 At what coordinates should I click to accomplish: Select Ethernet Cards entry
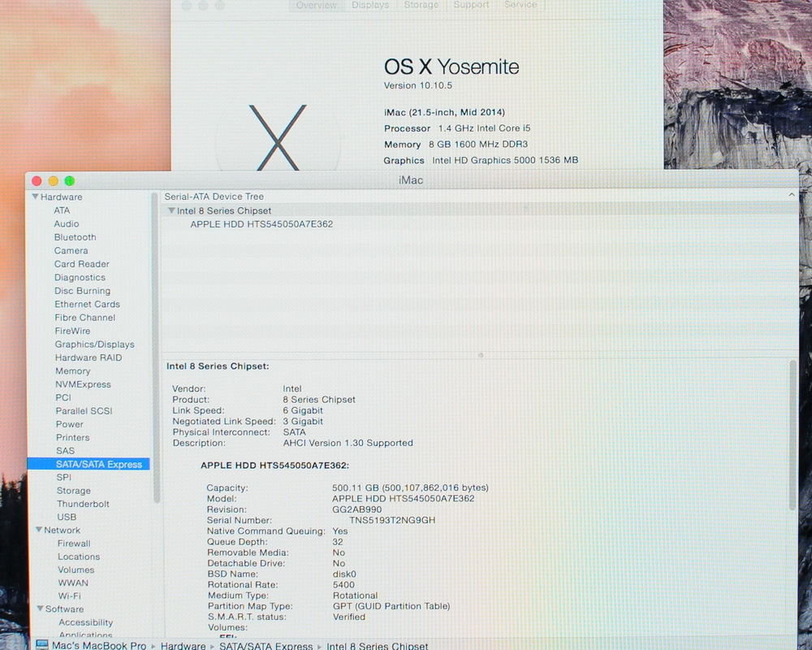87,304
